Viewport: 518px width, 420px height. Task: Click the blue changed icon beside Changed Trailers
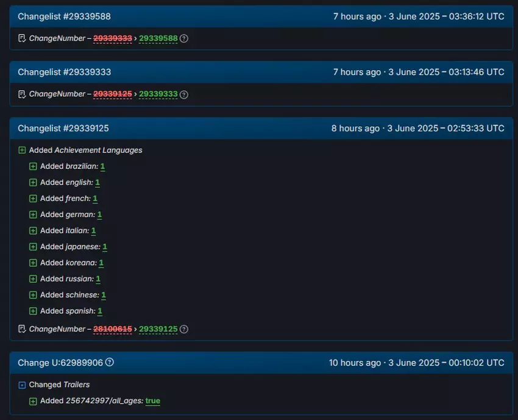pos(21,385)
